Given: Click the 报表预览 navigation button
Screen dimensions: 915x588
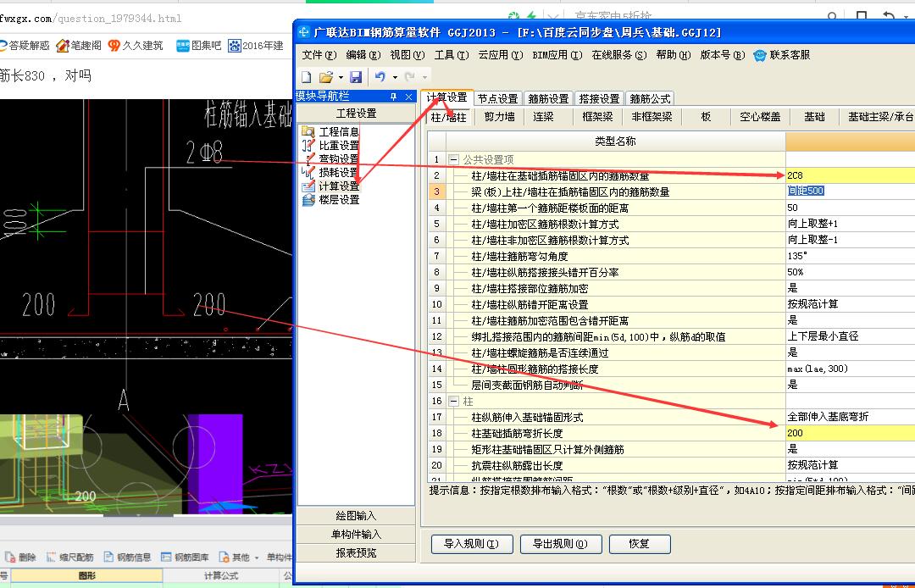Looking at the screenshot, I should pyautogui.click(x=356, y=553).
